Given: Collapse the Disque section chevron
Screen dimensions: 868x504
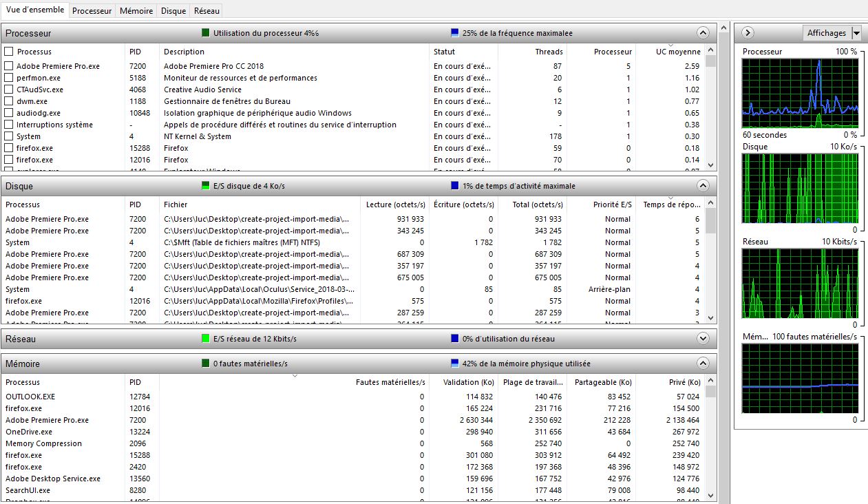Looking at the screenshot, I should tap(703, 185).
